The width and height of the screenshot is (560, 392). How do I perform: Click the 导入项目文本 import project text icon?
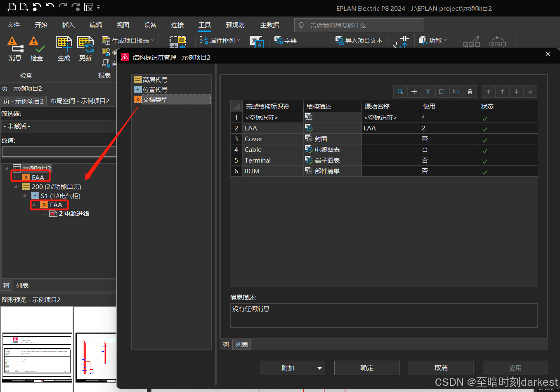click(x=340, y=40)
